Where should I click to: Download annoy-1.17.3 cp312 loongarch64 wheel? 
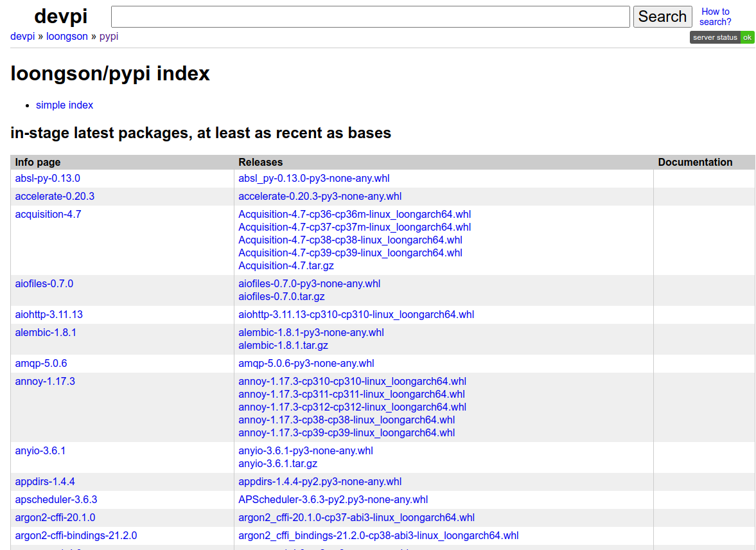pyautogui.click(x=352, y=407)
